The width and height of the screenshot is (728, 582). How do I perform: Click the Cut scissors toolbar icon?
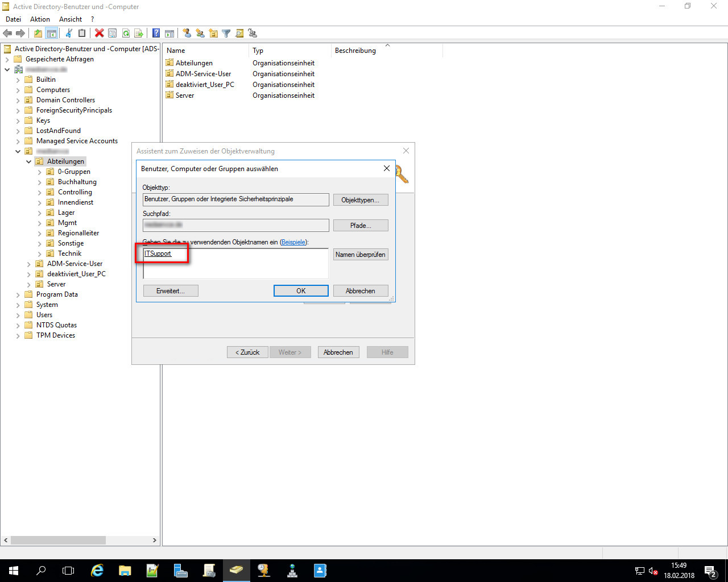point(69,34)
